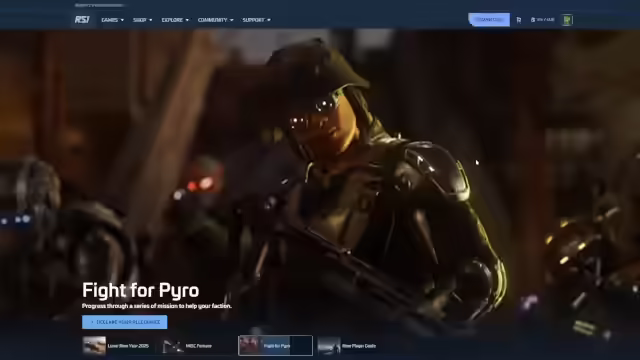Open the Shop dropdown menu
Image resolution: width=640 pixels, height=360 pixels.
tap(142, 20)
